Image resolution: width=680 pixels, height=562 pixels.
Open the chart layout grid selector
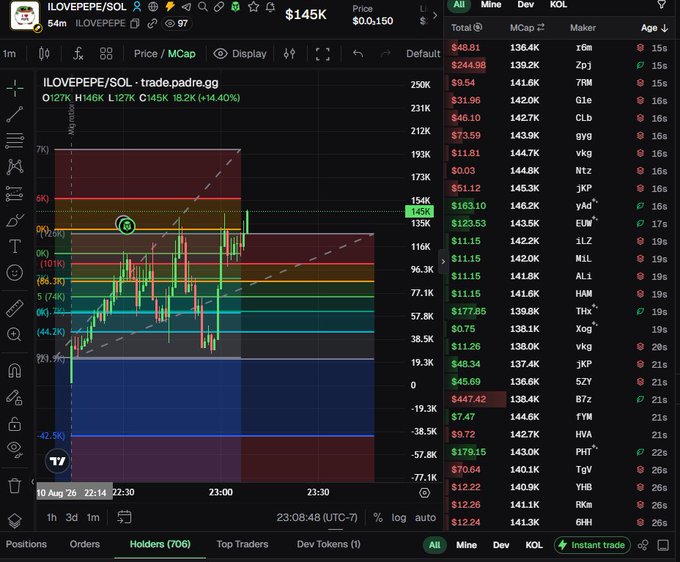pos(106,53)
